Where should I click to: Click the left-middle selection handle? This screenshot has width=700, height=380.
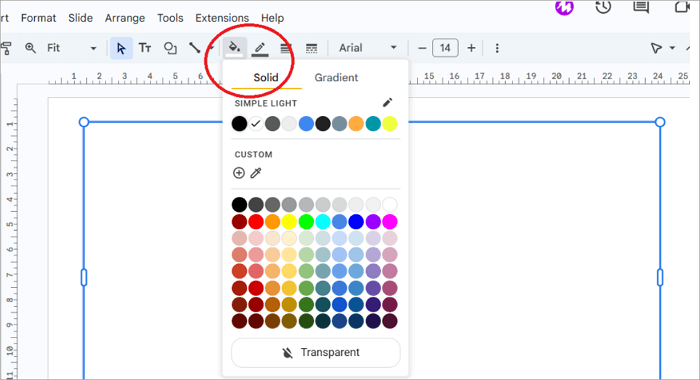pyautogui.click(x=84, y=277)
